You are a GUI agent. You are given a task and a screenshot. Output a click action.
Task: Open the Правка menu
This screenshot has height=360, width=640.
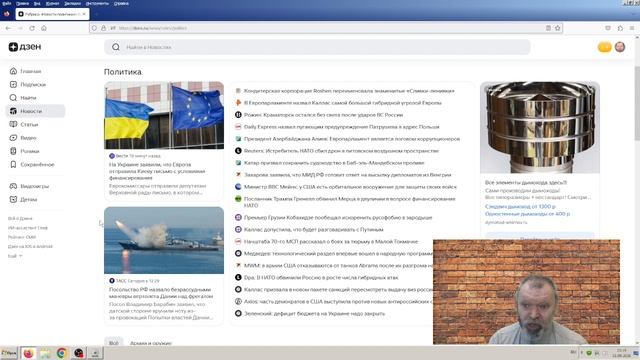[22, 3]
